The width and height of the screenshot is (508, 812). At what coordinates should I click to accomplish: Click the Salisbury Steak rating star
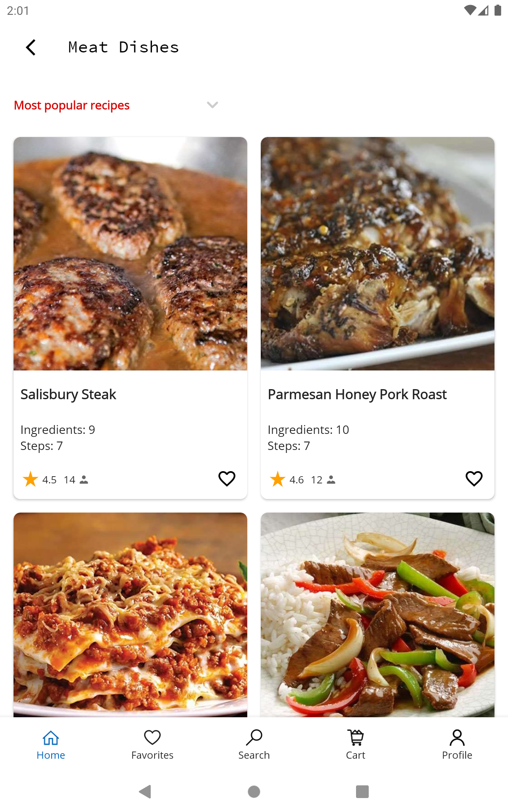[30, 479]
